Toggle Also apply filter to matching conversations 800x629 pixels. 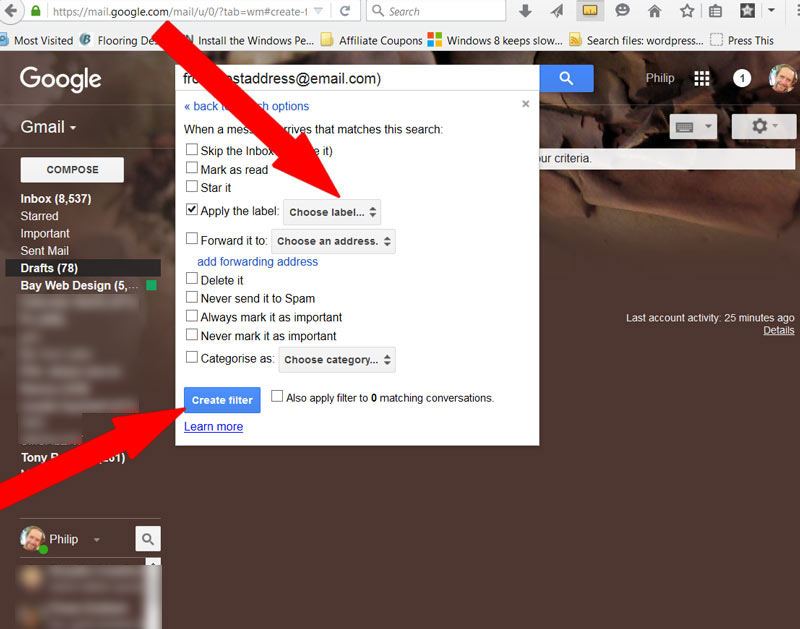(277, 397)
